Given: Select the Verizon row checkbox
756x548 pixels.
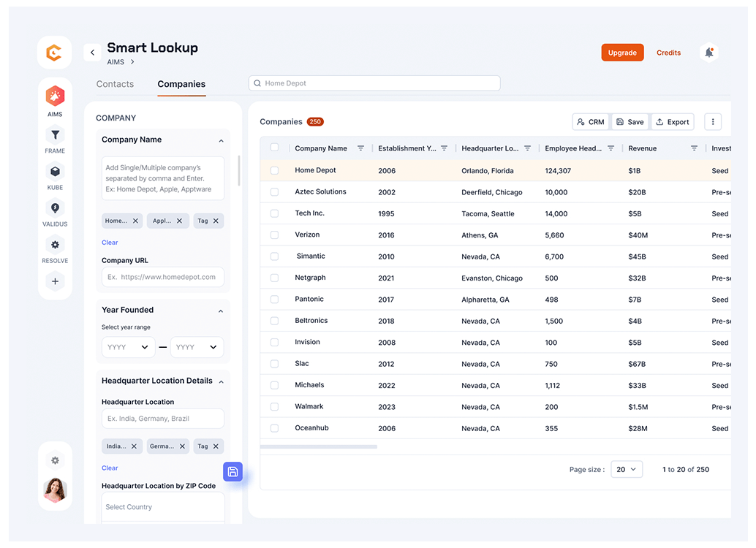Looking at the screenshot, I should coord(275,235).
